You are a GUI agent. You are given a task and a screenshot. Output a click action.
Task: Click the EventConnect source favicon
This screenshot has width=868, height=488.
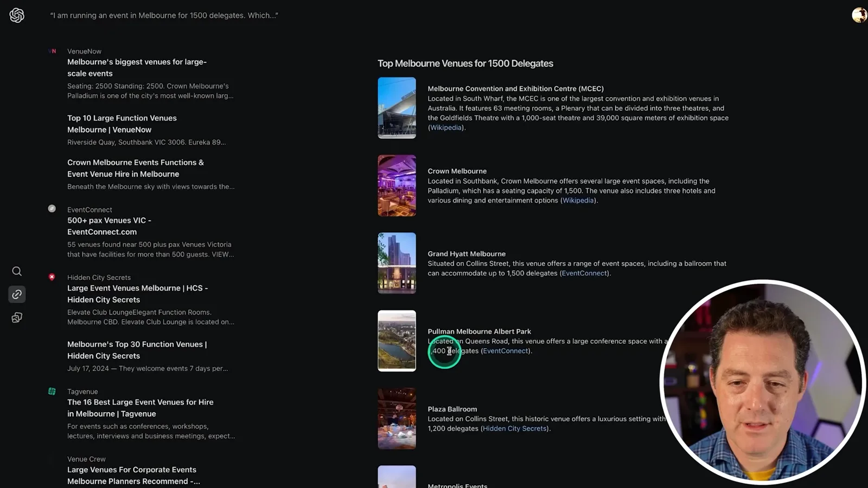click(x=52, y=209)
